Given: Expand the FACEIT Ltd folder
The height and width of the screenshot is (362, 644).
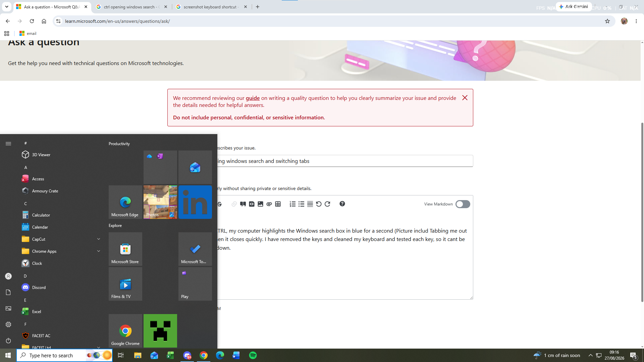Looking at the screenshot, I should click(99, 347).
